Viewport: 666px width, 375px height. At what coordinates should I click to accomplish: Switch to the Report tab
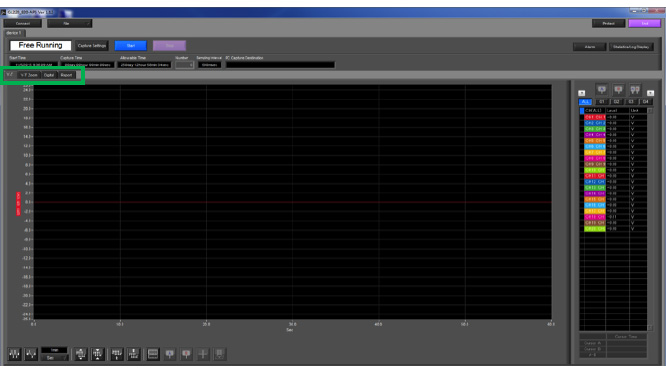tap(66, 75)
